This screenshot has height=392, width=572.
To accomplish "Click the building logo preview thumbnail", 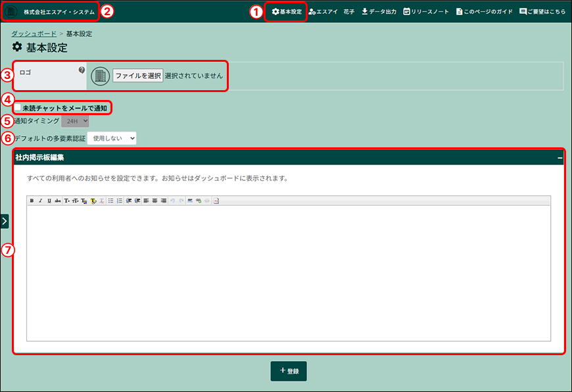I will [101, 76].
